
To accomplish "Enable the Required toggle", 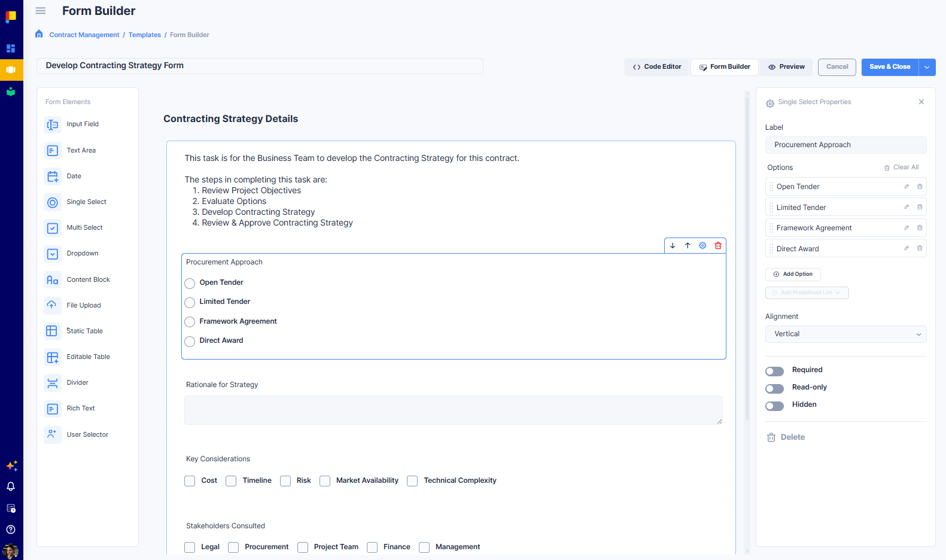I will [x=774, y=372].
